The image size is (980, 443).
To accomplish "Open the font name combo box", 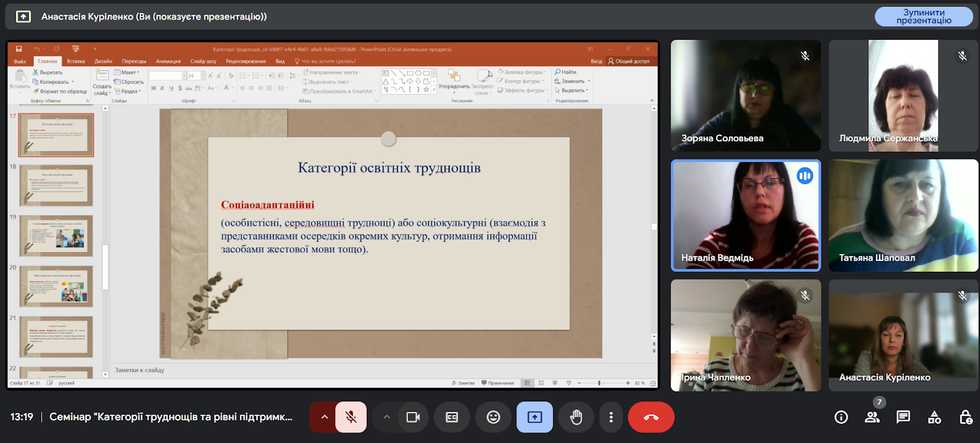I will [167, 76].
